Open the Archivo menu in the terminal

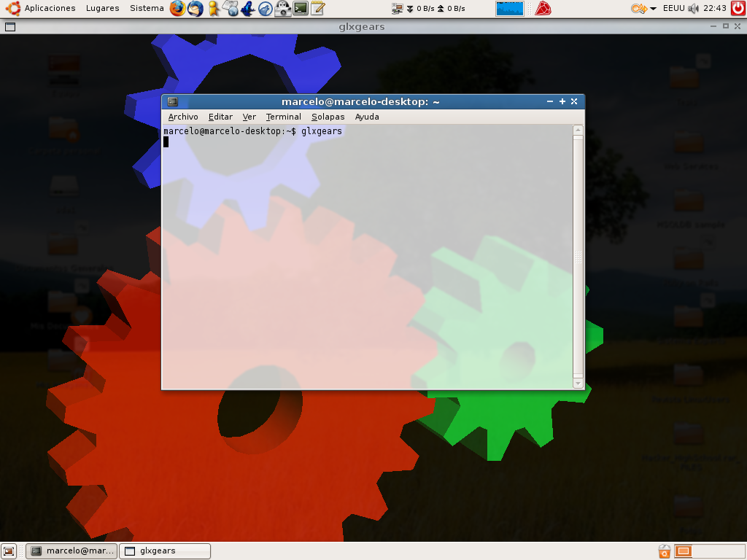[x=183, y=117]
